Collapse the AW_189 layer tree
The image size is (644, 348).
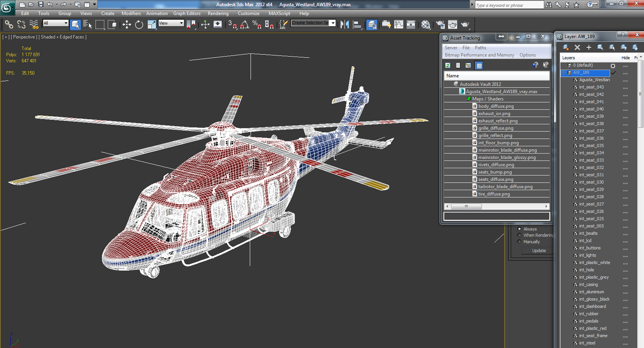pos(563,73)
